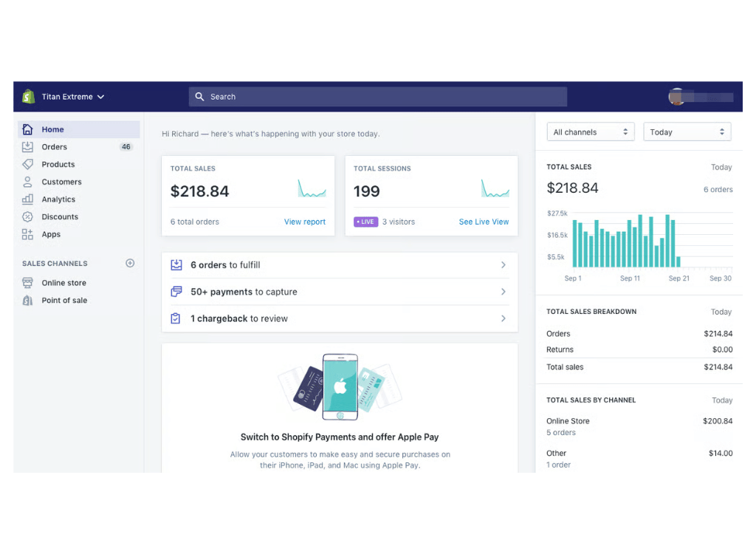Viewport: 756px width, 554px height.
Task: Select the Analytics bar-chart icon
Action: [x=30, y=199]
